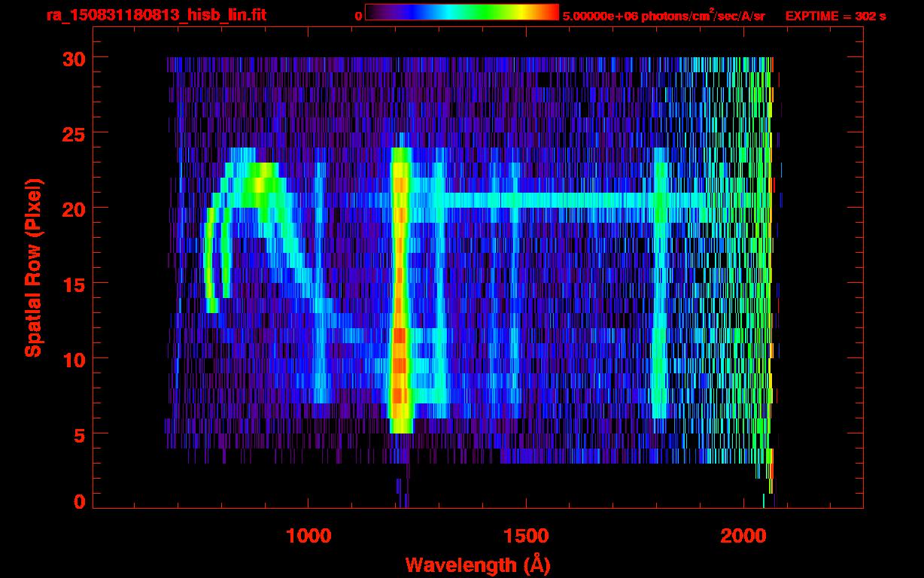Screen dimensions: 924x578
Task: Click the colorbar minimum label 0
Action: tap(358, 16)
